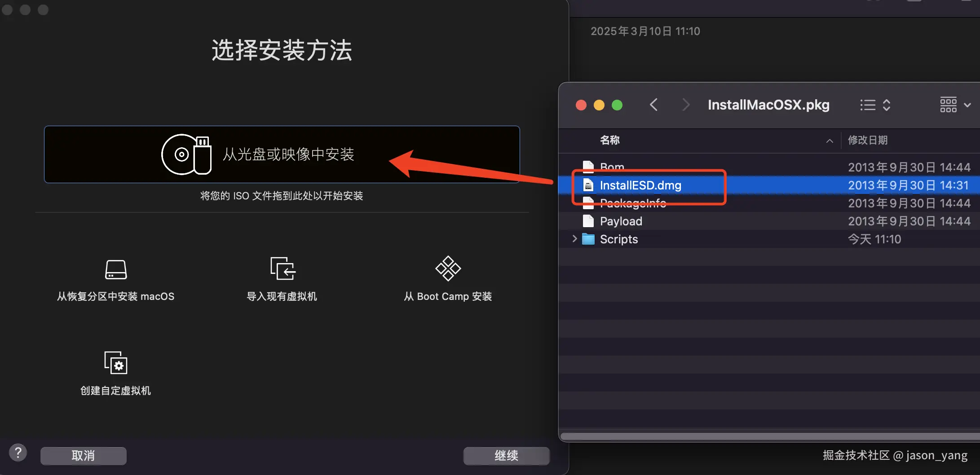The width and height of the screenshot is (980, 475).
Task: Open Finder group-by grid dropdown
Action: click(x=956, y=105)
